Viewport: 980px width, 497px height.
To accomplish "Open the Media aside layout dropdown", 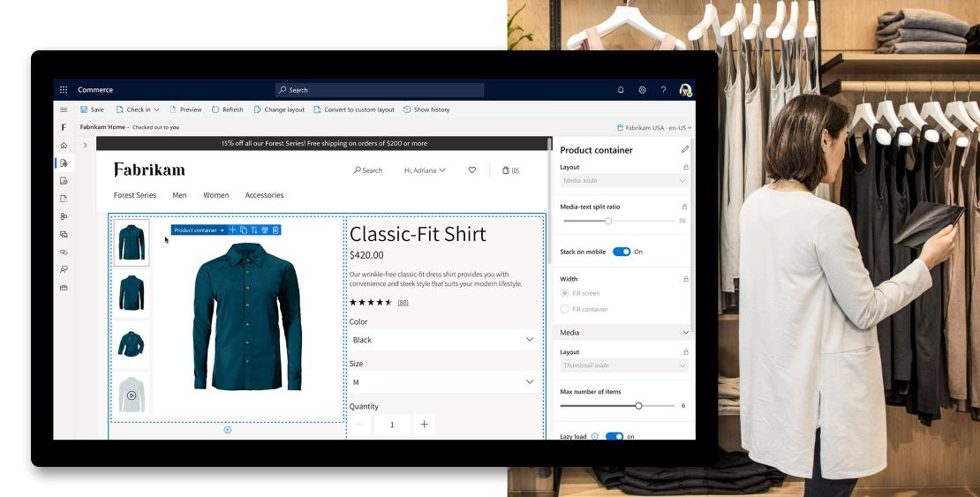I will tap(623, 181).
